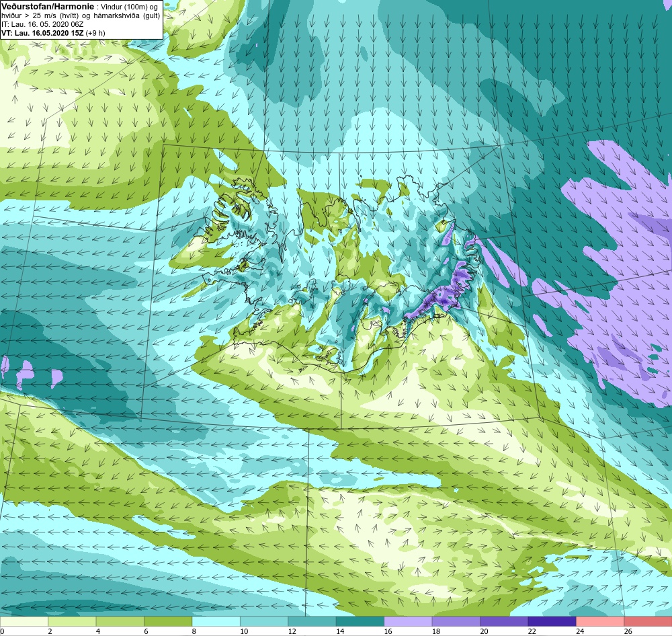The height and width of the screenshot is (636, 672).
Task: Click the "hámarkshviða (gult)" text line
Action: (x=128, y=15)
